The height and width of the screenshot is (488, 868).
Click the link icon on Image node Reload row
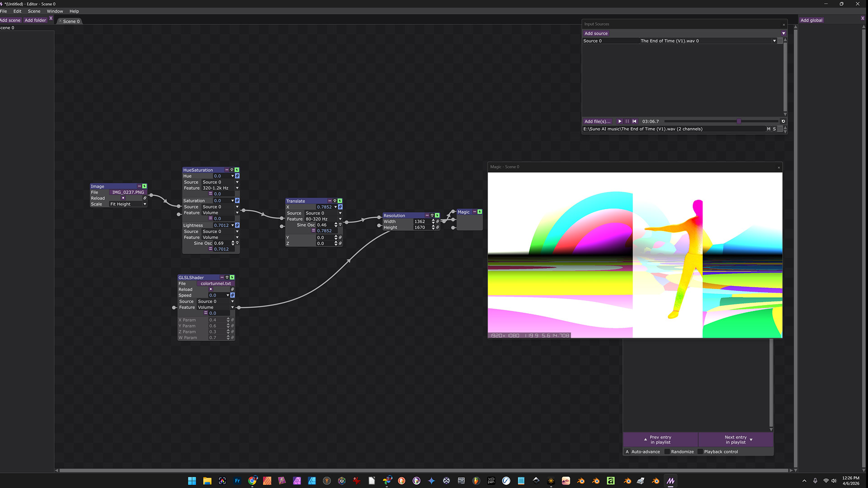click(x=145, y=198)
